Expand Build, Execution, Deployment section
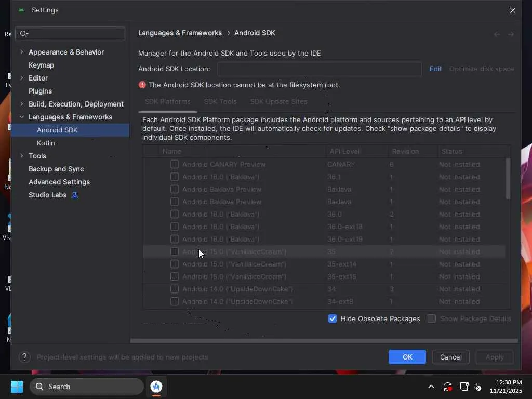 click(x=22, y=104)
